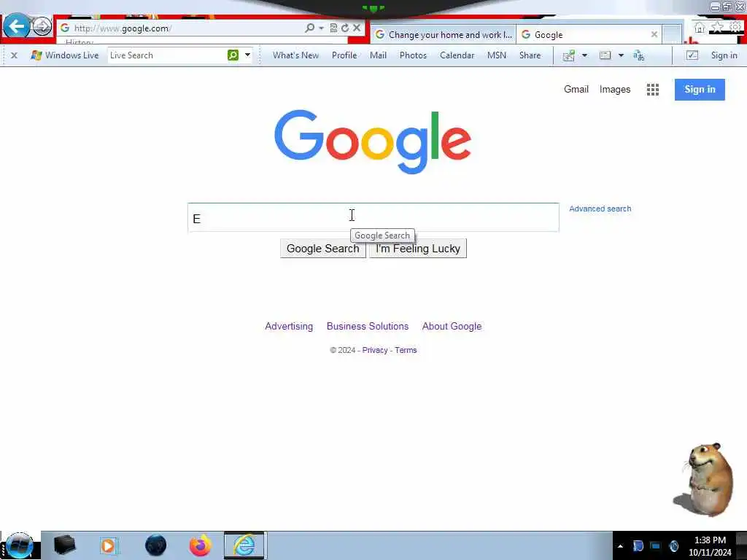This screenshot has width=747, height=560.
Task: Click the I'm Feeling Lucky button
Action: [x=418, y=249]
